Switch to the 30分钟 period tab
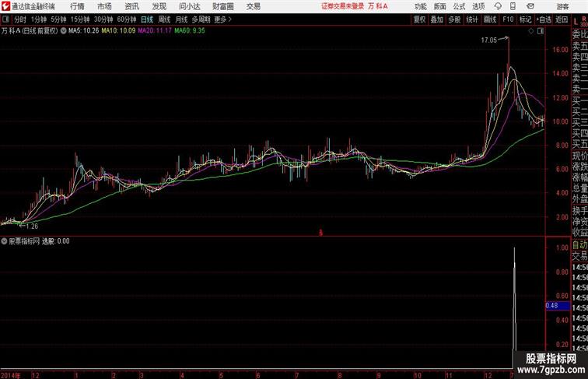Viewport: 588px width, 379px height. tap(103, 19)
